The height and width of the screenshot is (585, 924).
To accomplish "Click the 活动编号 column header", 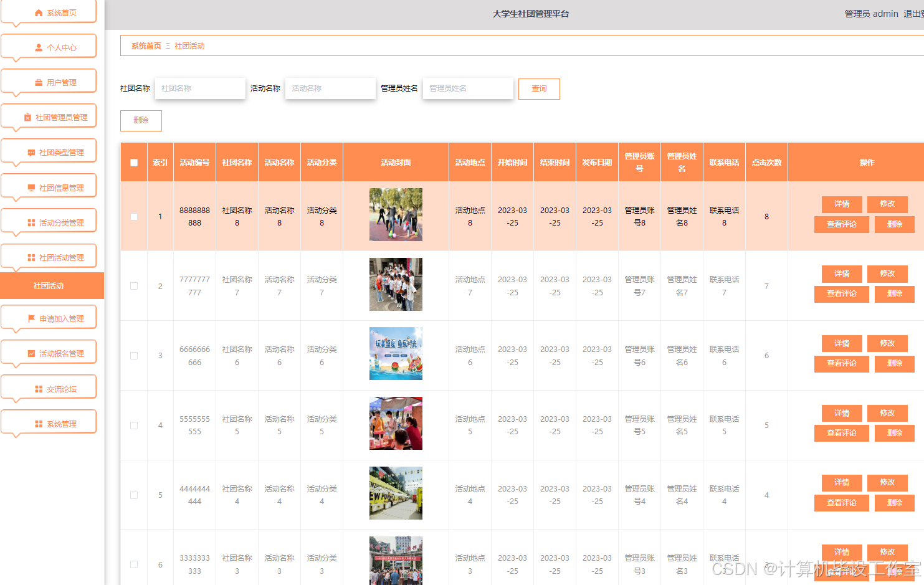I will 194,163.
